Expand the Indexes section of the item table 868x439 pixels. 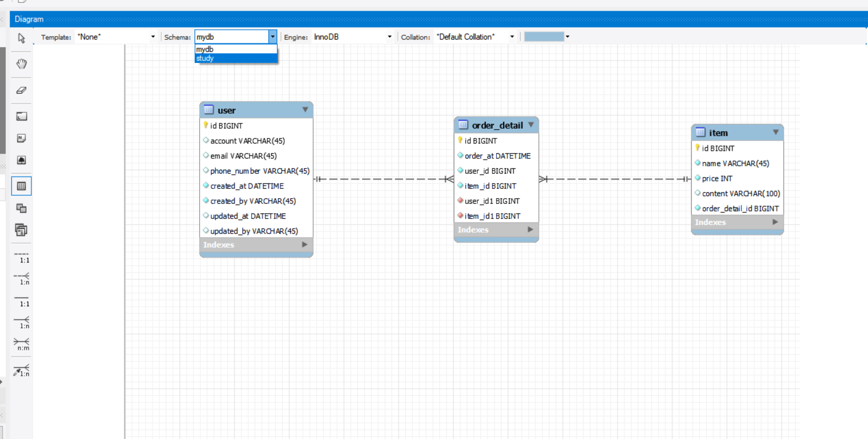coord(775,222)
